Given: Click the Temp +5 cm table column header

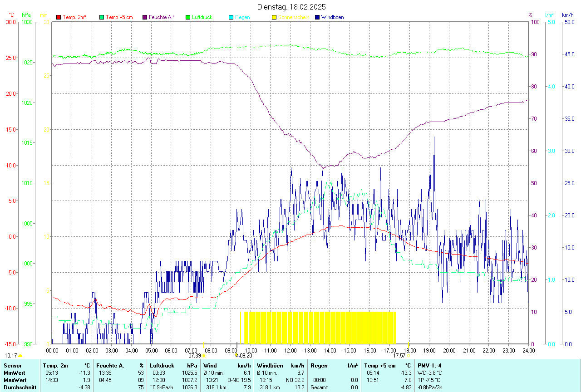Looking at the screenshot, I should (x=380, y=365).
